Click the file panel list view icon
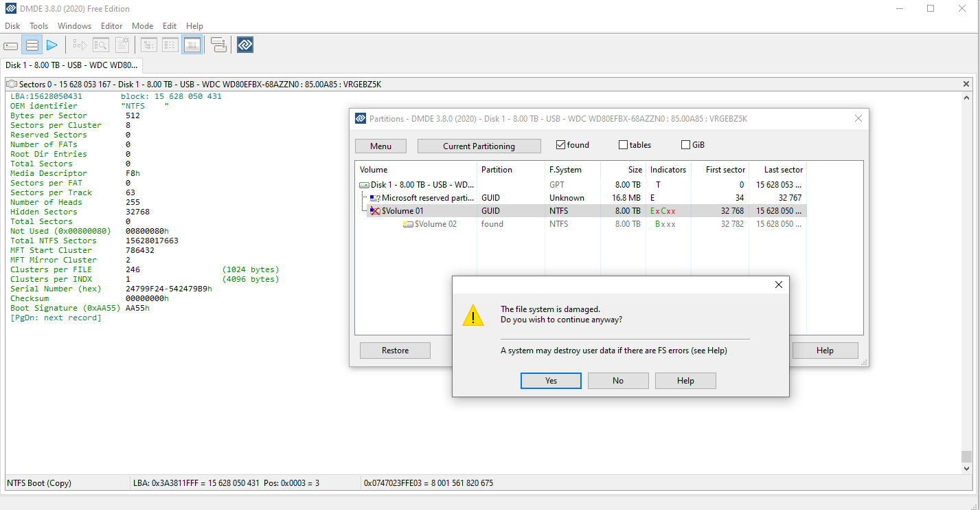This screenshot has height=510, width=980. click(170, 45)
